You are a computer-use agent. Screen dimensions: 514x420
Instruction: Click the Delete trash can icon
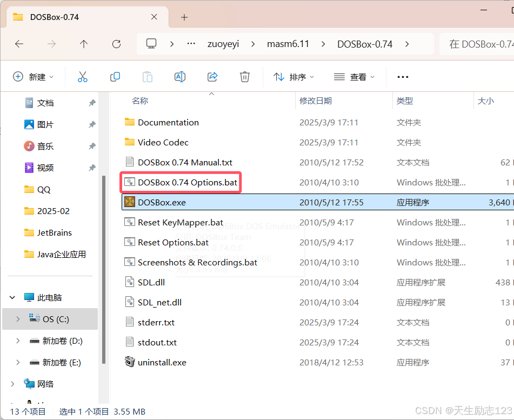click(244, 77)
